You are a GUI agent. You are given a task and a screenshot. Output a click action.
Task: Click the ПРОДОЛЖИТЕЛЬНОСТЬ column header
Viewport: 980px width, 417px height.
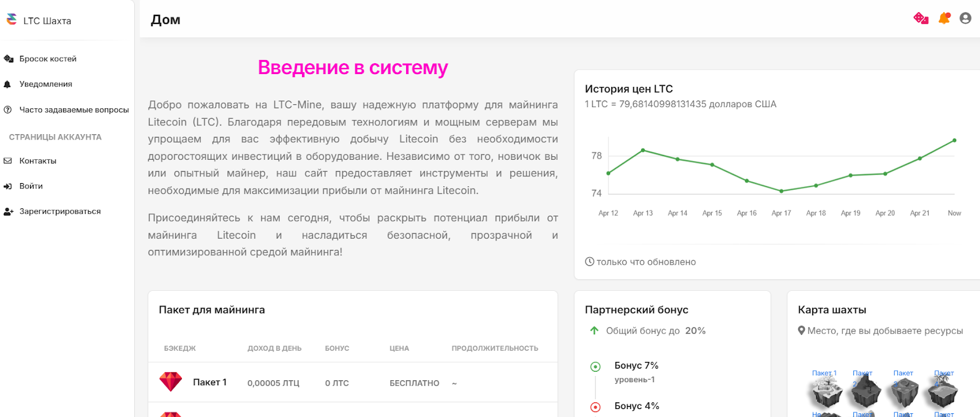tap(495, 348)
